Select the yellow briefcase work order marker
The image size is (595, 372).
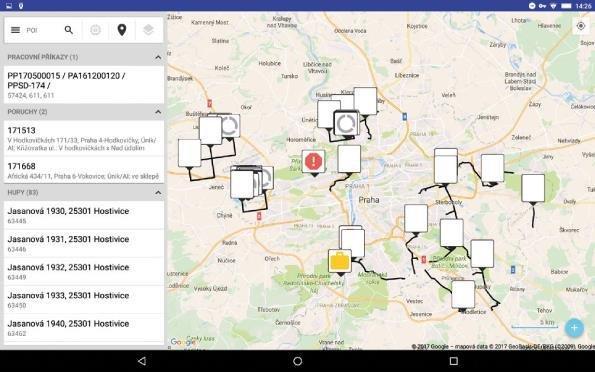(340, 261)
